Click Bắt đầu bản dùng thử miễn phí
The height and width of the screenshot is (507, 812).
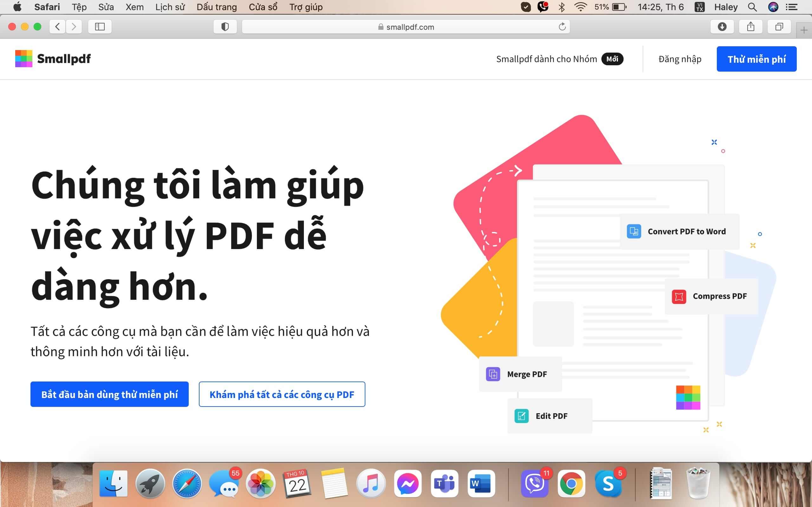click(109, 394)
